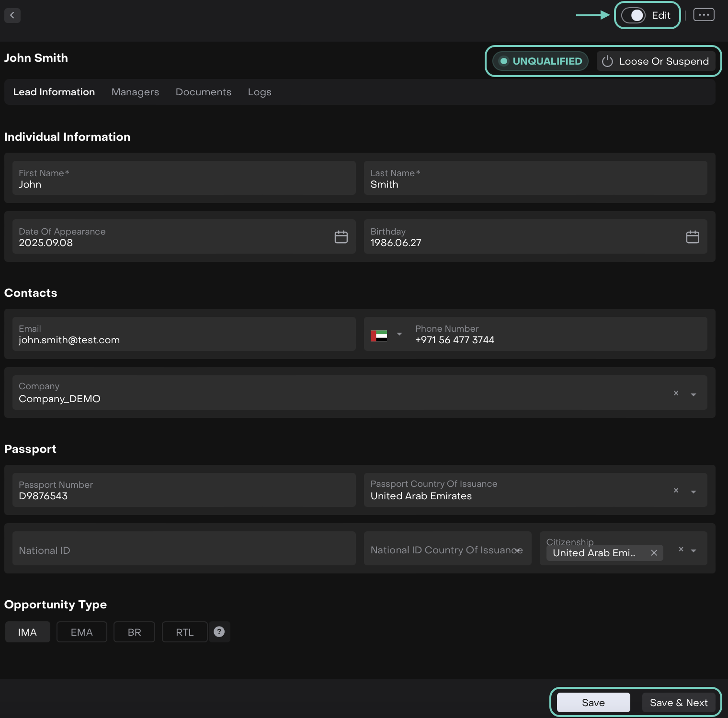Viewport: 728px width, 718px height.
Task: Choose the BR opportunity type
Action: coord(134,632)
